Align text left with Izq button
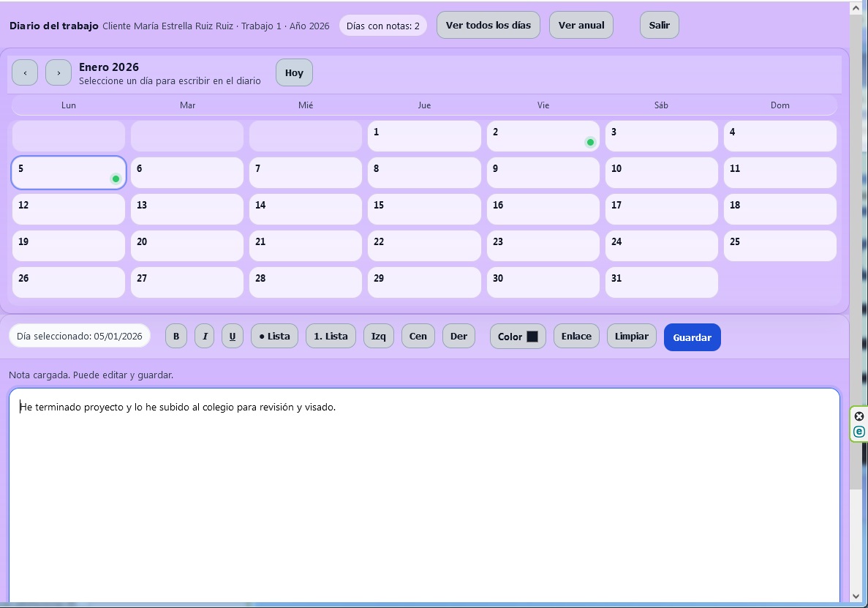868x608 pixels. [x=378, y=337]
